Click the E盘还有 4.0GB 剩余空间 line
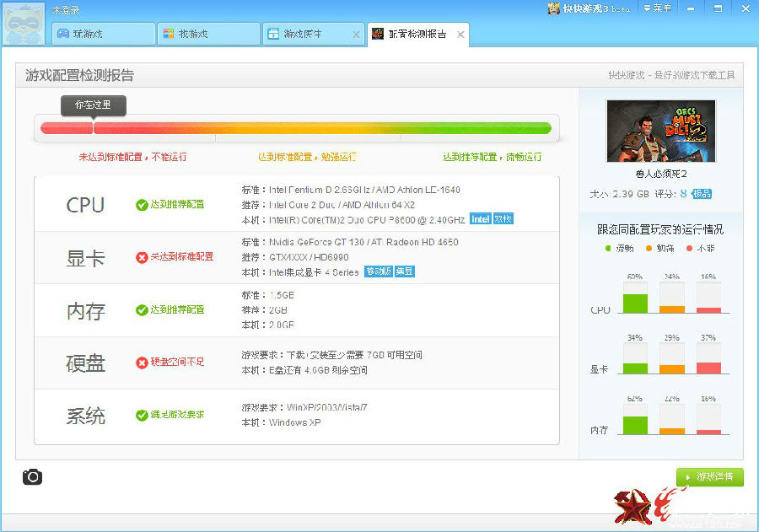Image resolution: width=759 pixels, height=532 pixels. pos(304,370)
